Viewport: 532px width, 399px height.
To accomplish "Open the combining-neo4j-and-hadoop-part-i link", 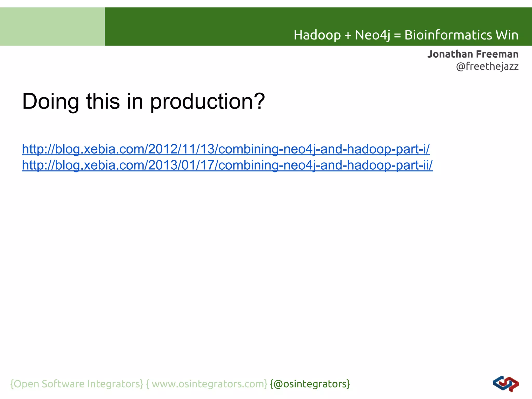I will click(x=226, y=149).
